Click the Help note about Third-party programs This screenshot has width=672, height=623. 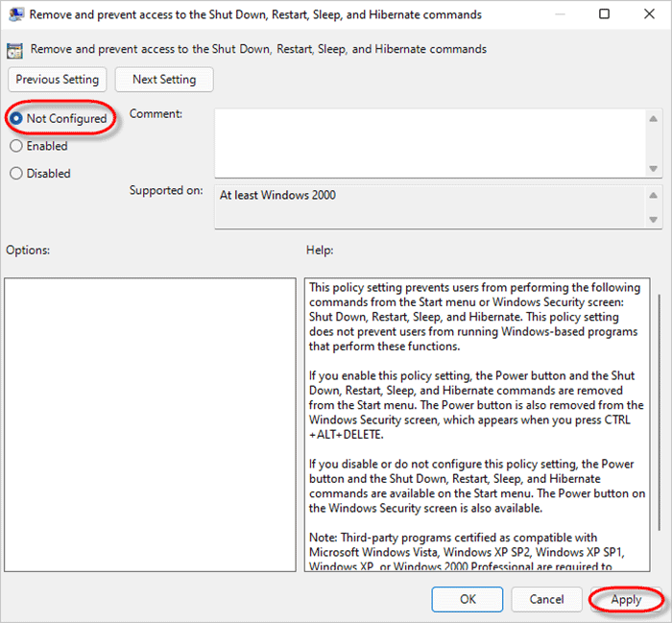467,552
